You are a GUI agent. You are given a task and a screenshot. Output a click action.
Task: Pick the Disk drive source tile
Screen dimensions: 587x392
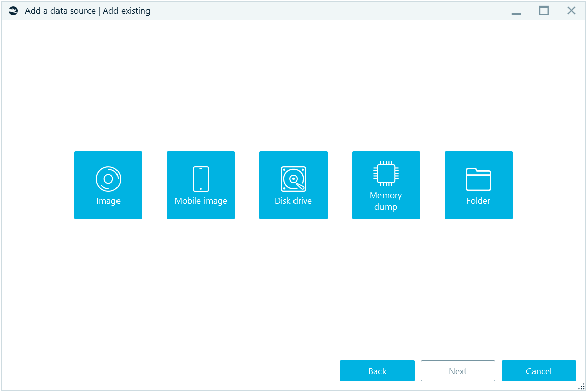(x=293, y=185)
